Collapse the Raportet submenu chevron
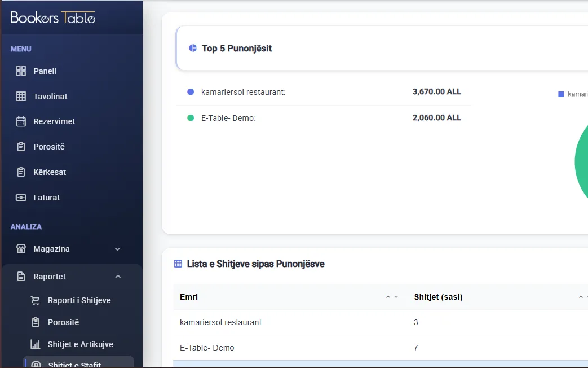This screenshot has width=588, height=368. tap(118, 277)
